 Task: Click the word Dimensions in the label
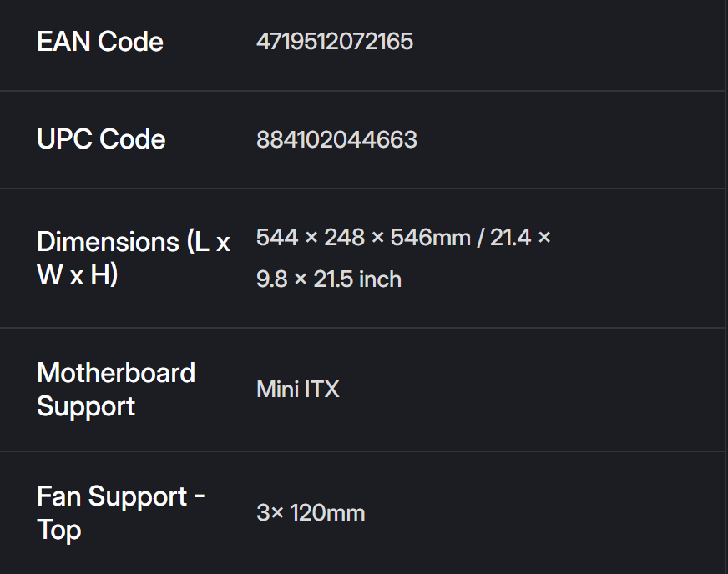pyautogui.click(x=108, y=242)
